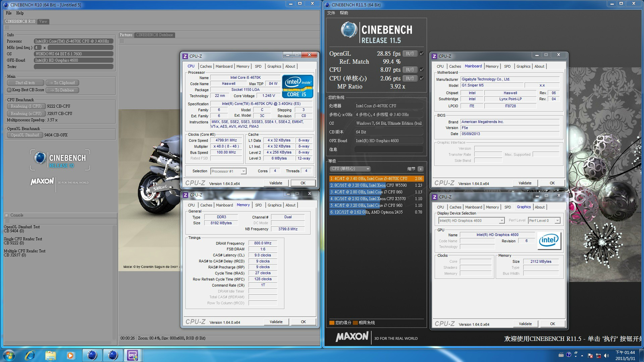
Task: Click the Tester input field in Cinebench R10
Action: coord(73,67)
